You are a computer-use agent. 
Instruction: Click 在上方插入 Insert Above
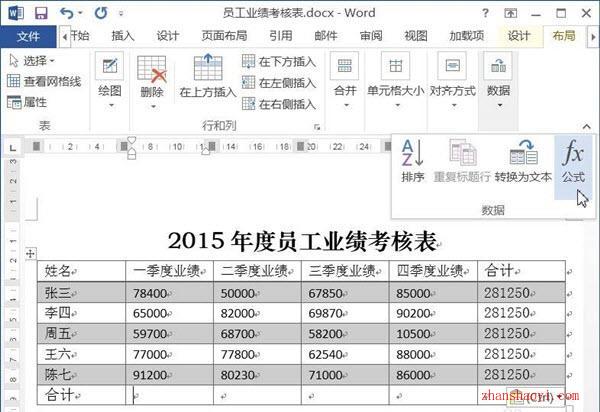point(208,76)
